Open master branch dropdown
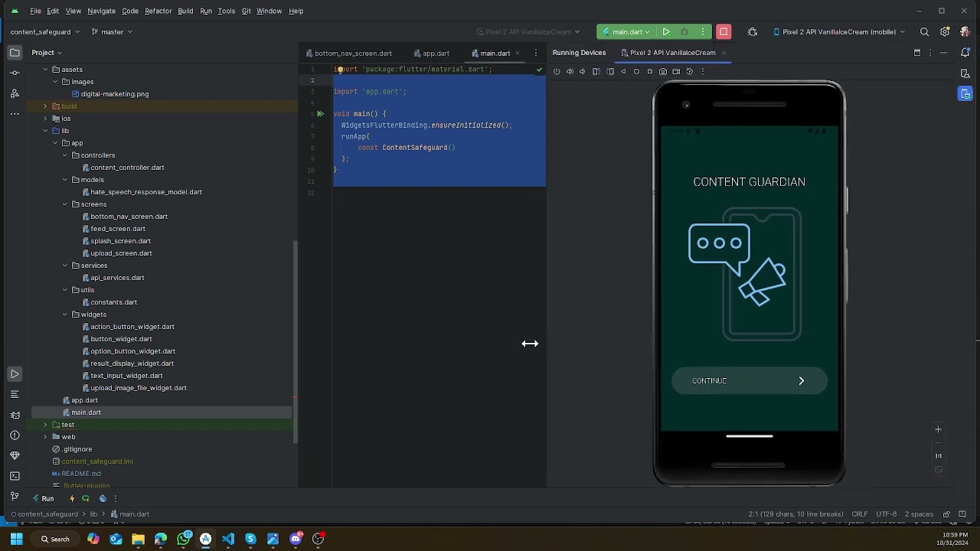 click(x=112, y=32)
